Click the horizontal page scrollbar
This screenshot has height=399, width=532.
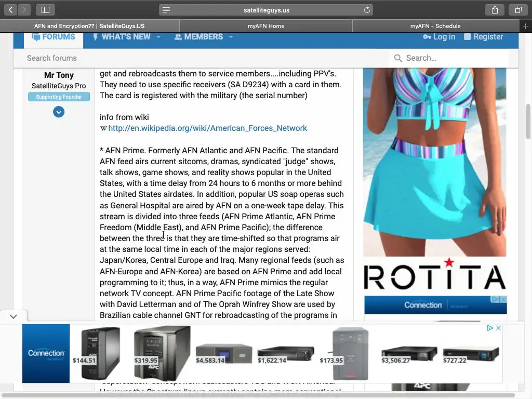click(258, 395)
